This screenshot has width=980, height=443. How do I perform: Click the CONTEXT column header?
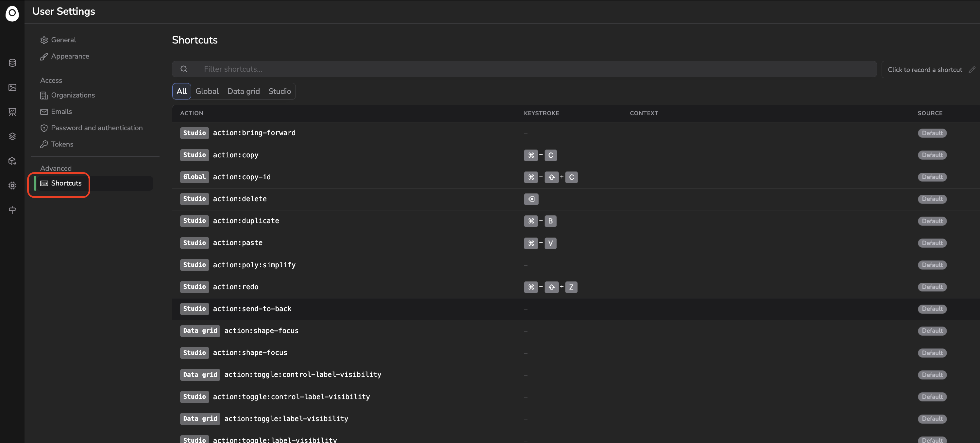(644, 113)
